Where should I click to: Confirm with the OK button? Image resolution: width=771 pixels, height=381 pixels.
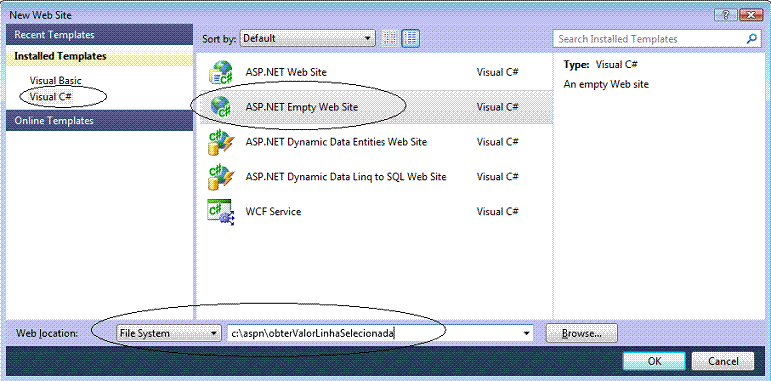pos(654,361)
